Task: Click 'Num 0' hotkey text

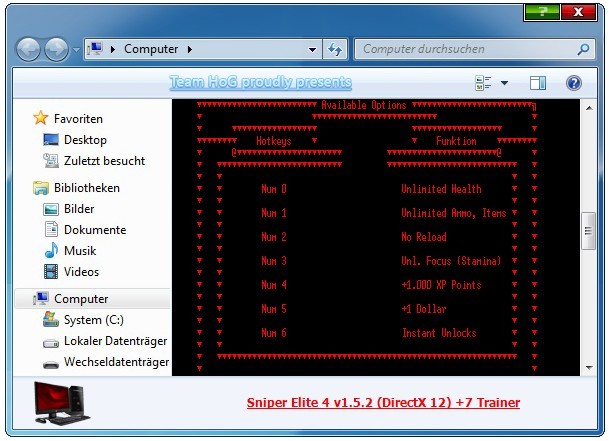Action: [x=273, y=189]
